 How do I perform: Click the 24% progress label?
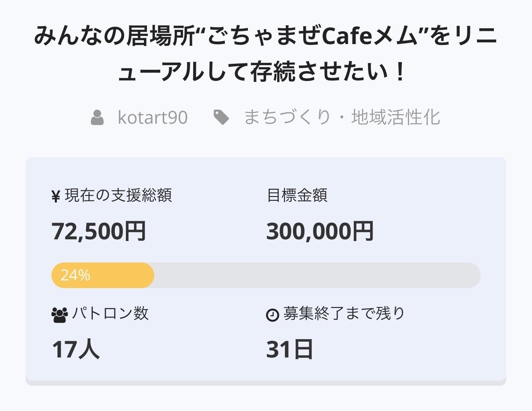coord(75,275)
